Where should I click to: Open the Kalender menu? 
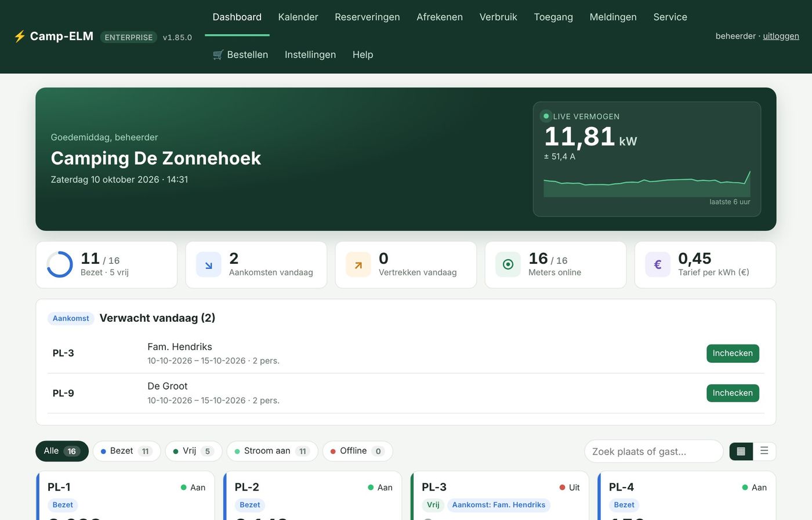[298, 17]
